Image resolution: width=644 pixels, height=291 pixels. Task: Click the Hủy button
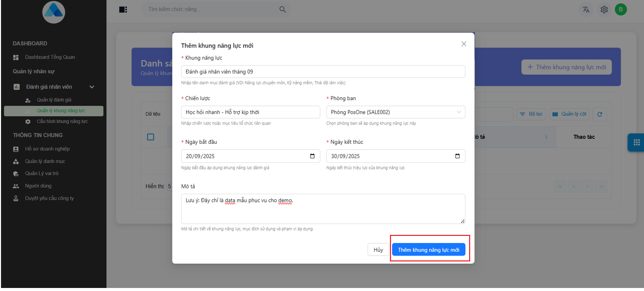pos(378,250)
